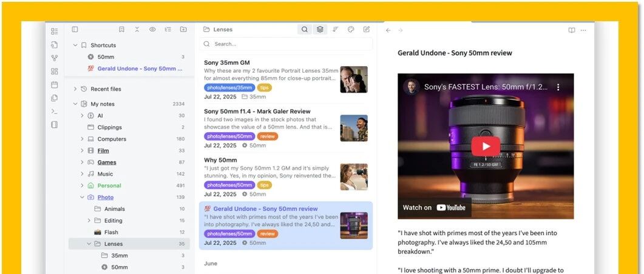Open daily note calendar icon
The height and width of the screenshot is (274, 644).
(54, 84)
